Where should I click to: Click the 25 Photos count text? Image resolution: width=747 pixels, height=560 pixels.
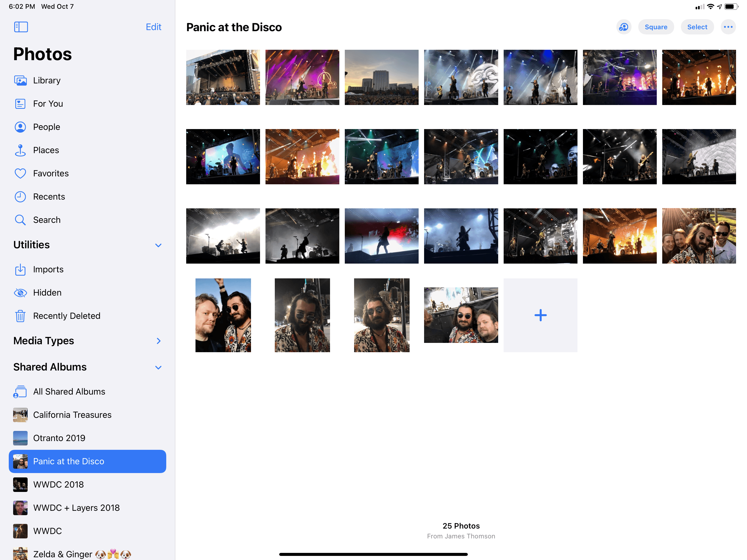(461, 526)
